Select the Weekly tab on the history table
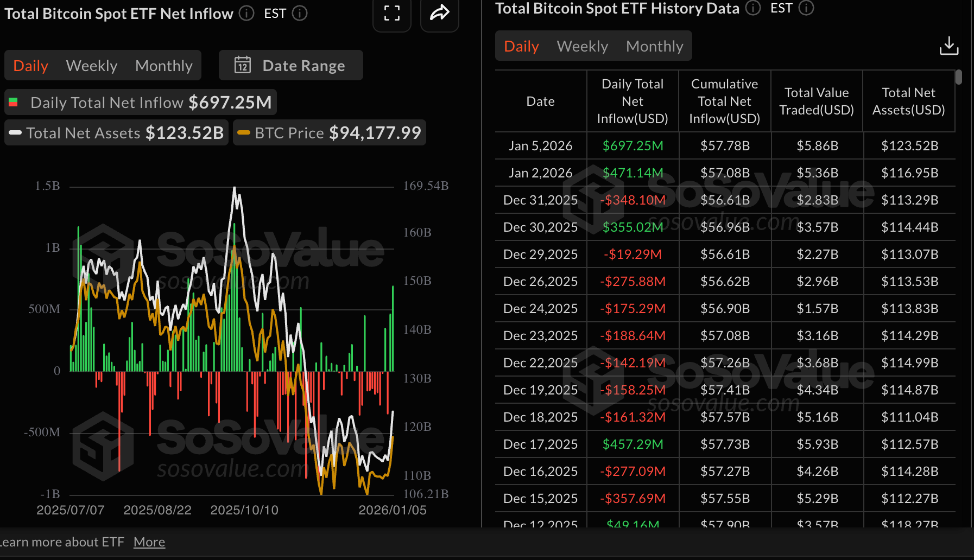The height and width of the screenshot is (560, 974). (x=581, y=46)
